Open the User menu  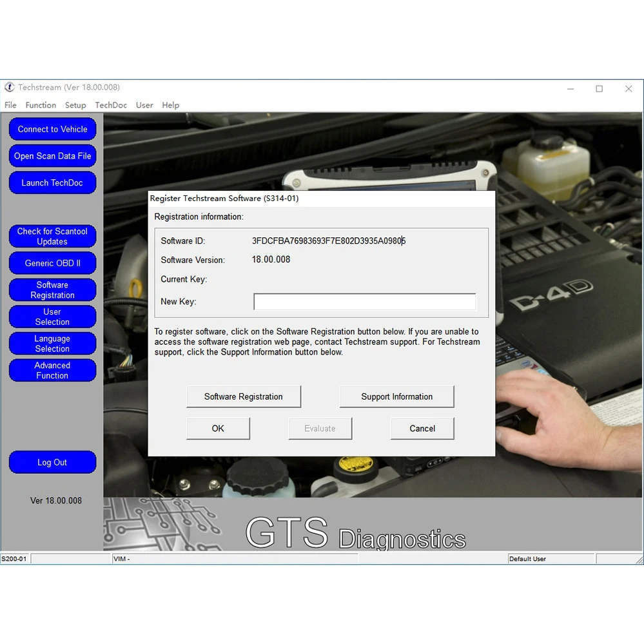tap(144, 105)
